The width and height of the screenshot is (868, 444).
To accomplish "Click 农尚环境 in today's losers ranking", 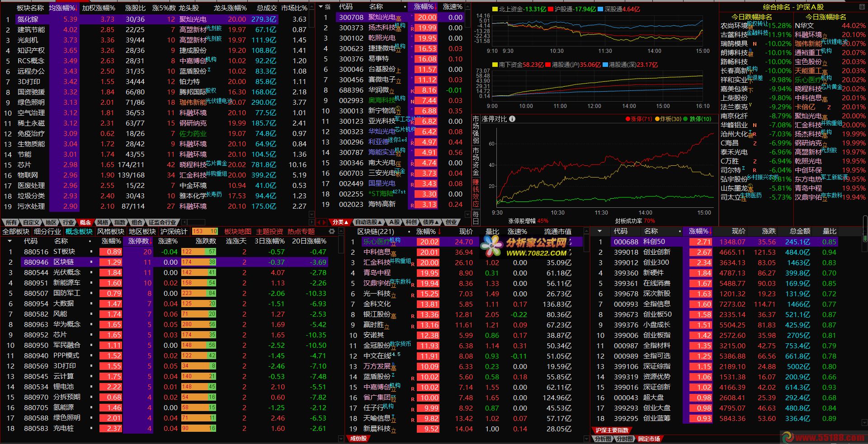I will click(734, 26).
